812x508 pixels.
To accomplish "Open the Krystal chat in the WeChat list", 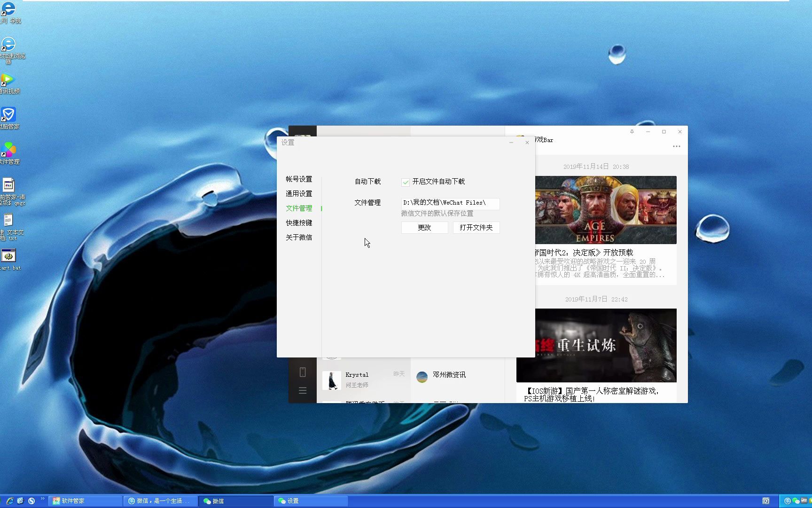I will 364,380.
